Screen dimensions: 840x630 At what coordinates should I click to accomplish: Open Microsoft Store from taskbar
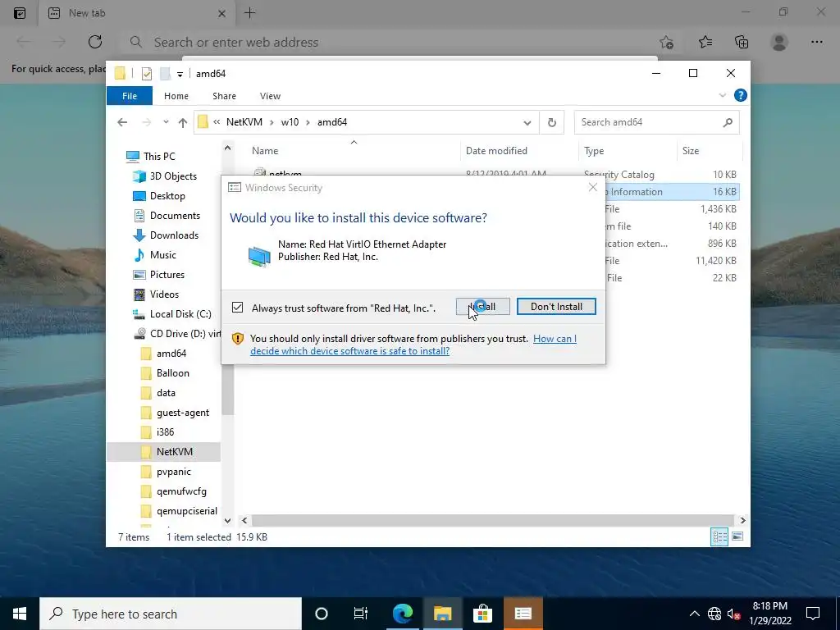tap(482, 614)
